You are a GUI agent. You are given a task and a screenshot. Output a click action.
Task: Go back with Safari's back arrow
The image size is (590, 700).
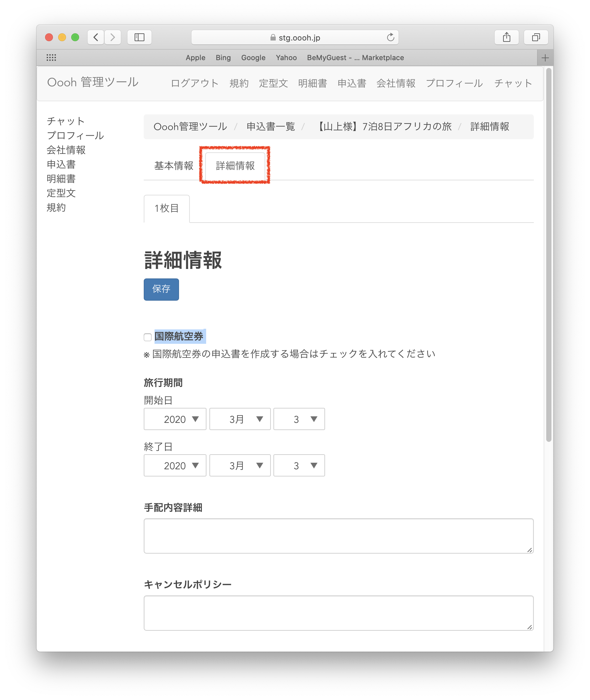click(96, 37)
